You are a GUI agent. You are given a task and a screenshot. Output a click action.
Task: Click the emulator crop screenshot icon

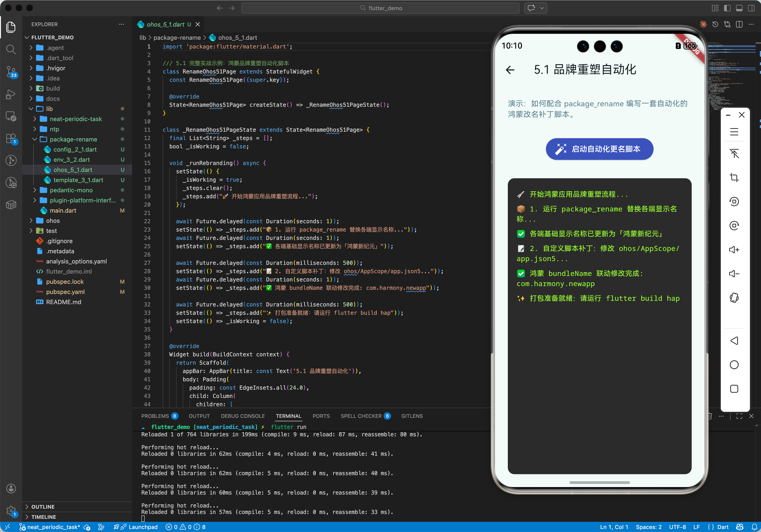pos(734,178)
